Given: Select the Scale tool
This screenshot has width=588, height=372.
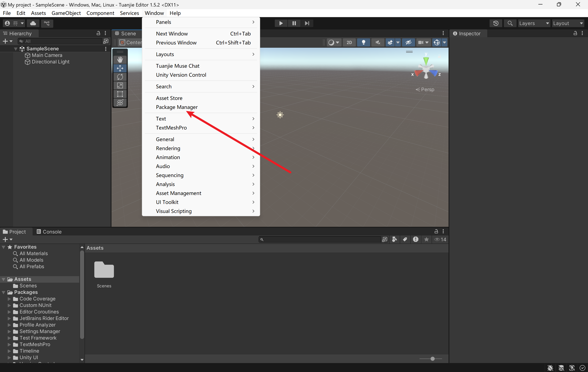Looking at the screenshot, I should click(120, 85).
